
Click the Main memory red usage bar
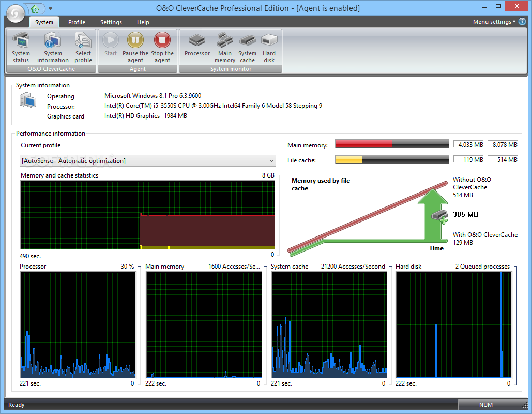click(x=392, y=144)
